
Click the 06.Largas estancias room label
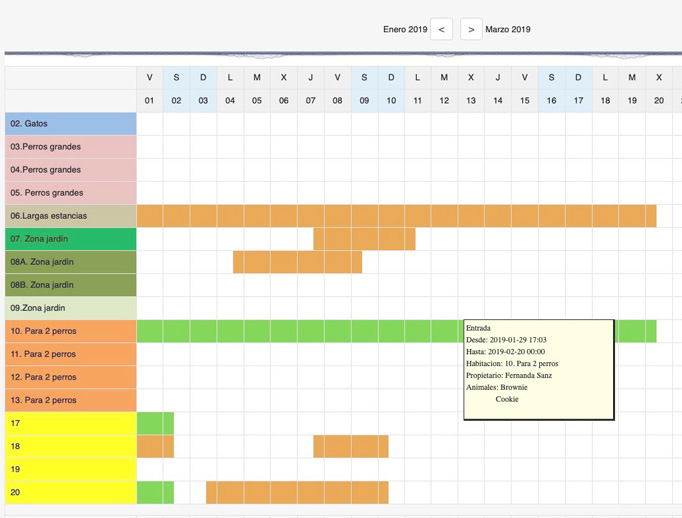pyautogui.click(x=71, y=216)
